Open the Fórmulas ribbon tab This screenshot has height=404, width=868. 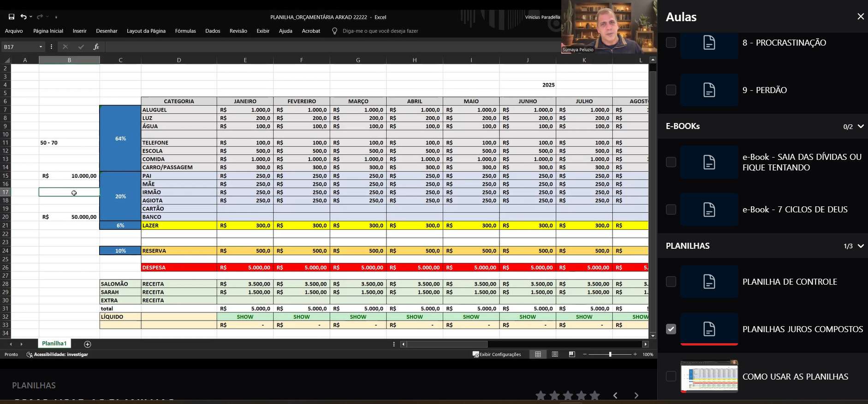coord(185,31)
